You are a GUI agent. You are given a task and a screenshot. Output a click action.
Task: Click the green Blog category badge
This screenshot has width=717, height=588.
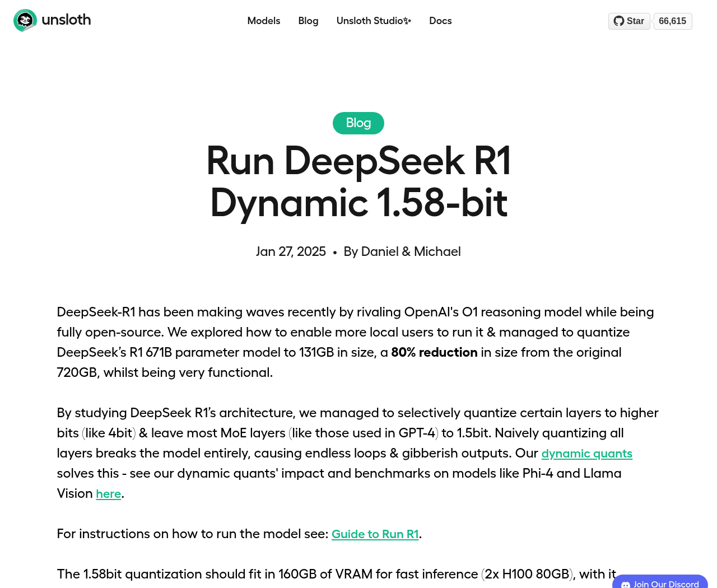coord(358,123)
